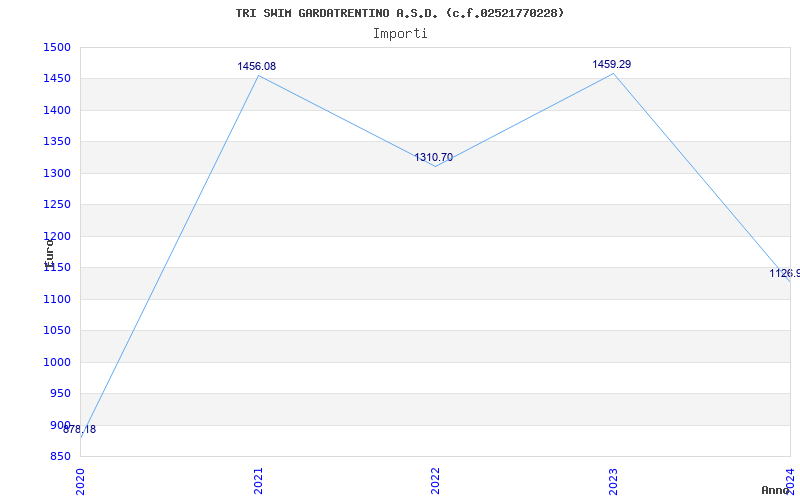Screen dimensions: 800x500
Task: Select the 1310.70 data label
Action: point(433,158)
